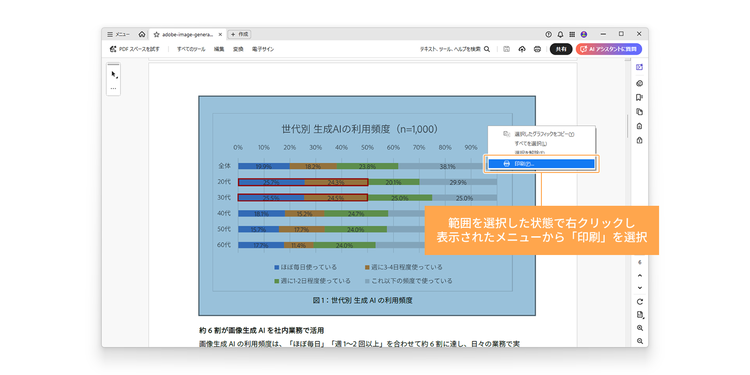Viewport: 750px width, 375px height.
Task: Click the caption 図1：世代別 生成AIの利用頻度
Action: tap(363, 300)
